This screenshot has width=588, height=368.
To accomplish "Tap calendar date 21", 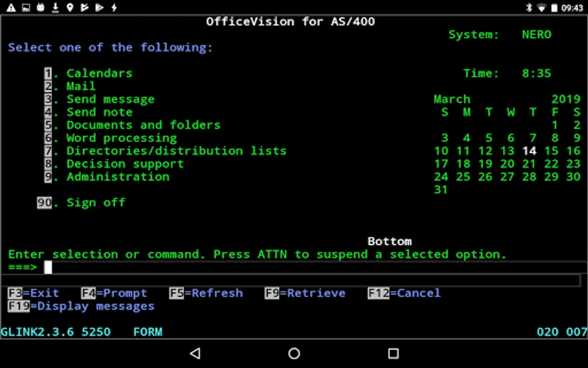I will click(529, 164).
